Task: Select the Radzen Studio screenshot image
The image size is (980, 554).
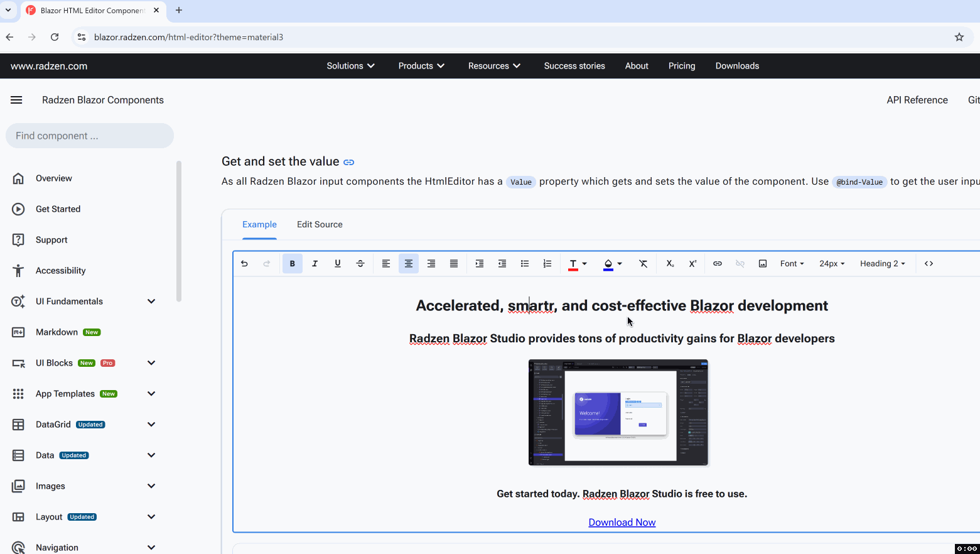Action: (x=618, y=412)
